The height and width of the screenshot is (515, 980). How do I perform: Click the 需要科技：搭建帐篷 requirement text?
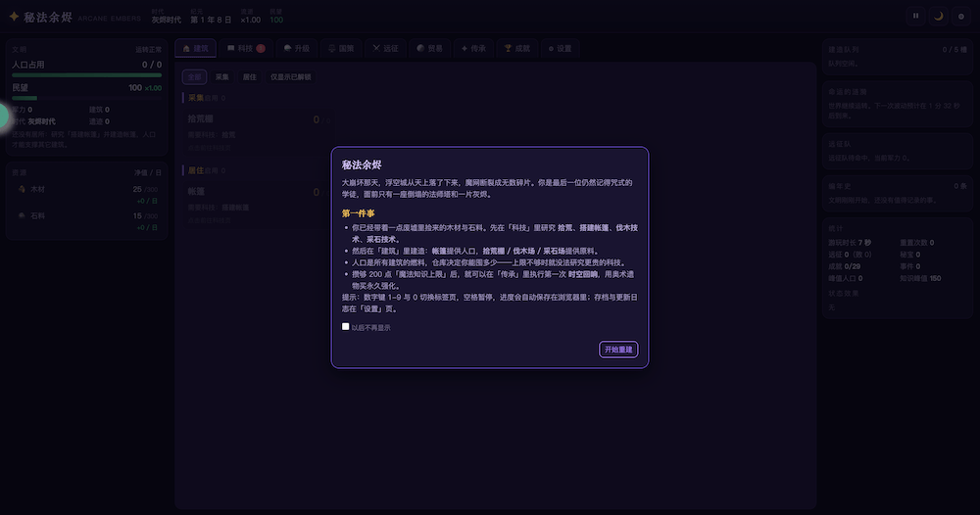(x=219, y=208)
